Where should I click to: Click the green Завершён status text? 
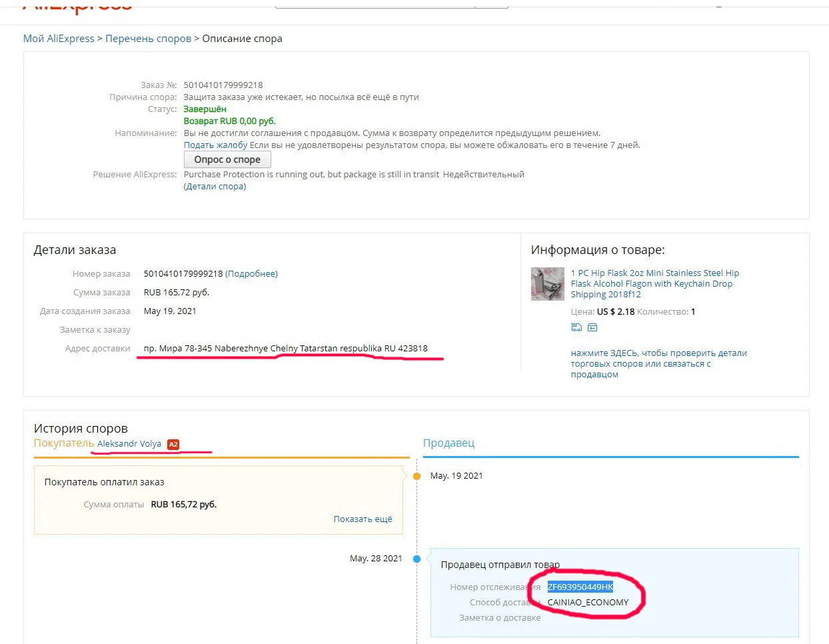[205, 109]
